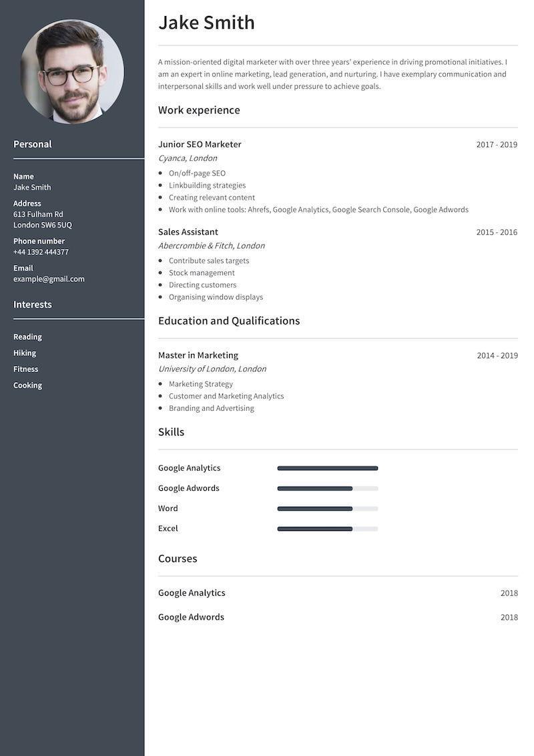Click the Hiking interest item

tap(25, 353)
